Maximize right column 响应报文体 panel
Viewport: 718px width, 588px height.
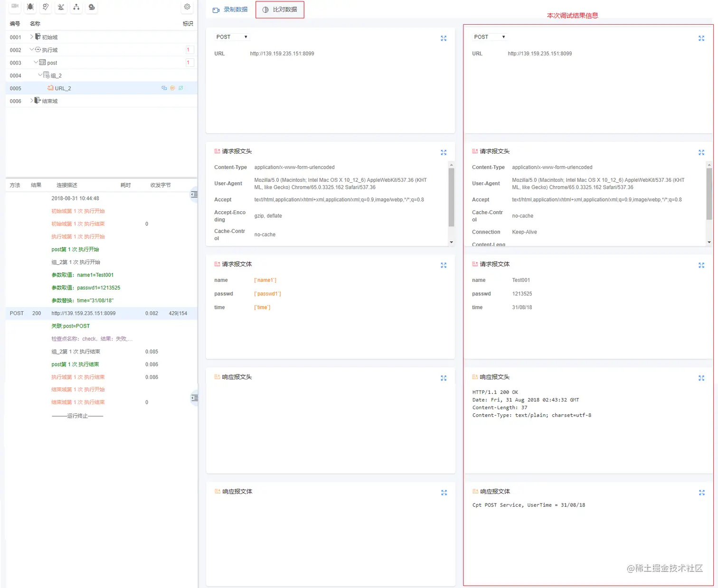[702, 493]
